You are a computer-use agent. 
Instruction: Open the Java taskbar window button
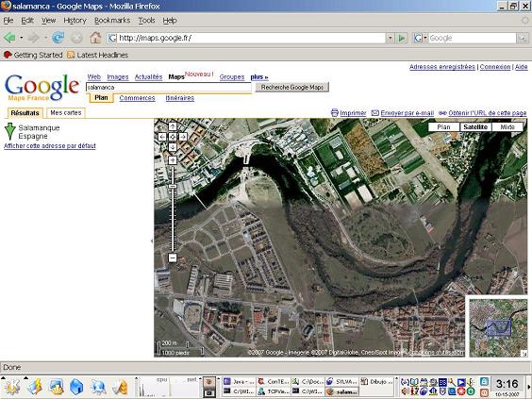[239, 382]
